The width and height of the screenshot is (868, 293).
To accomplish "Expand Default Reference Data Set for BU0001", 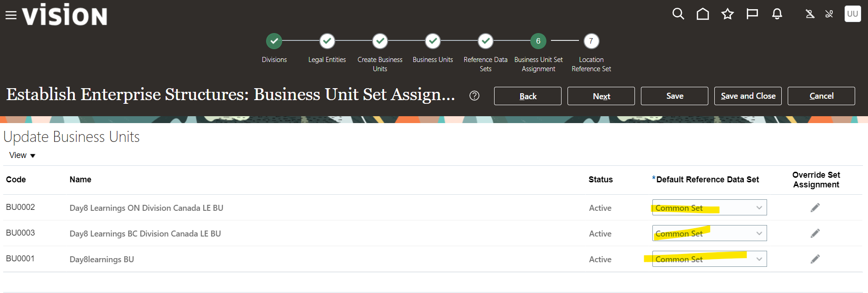I will [x=759, y=259].
